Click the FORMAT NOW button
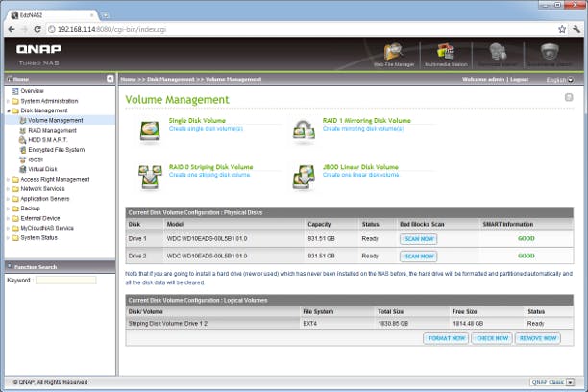The height and width of the screenshot is (392, 588). click(x=446, y=338)
